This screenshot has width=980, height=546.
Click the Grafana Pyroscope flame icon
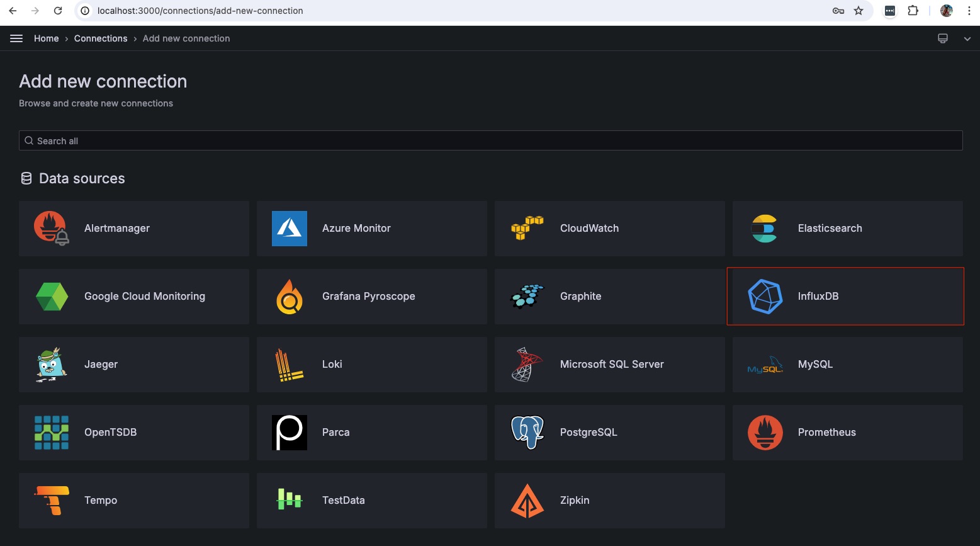coord(290,297)
